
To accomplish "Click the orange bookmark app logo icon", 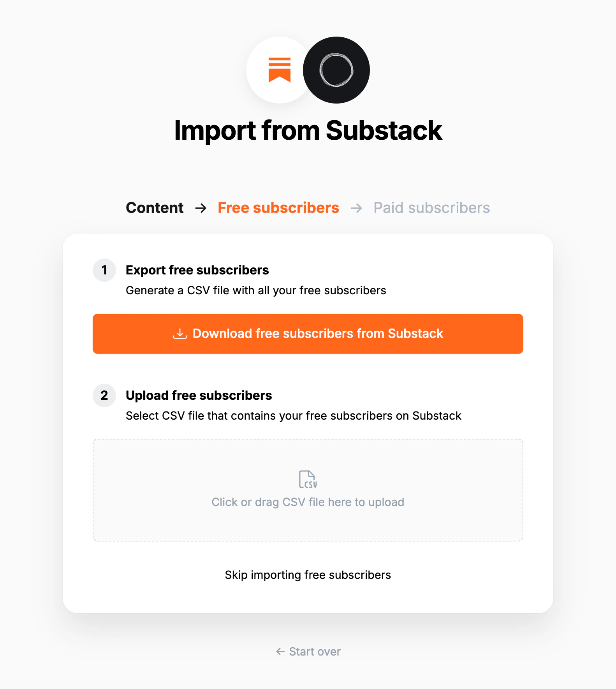I will 278,70.
